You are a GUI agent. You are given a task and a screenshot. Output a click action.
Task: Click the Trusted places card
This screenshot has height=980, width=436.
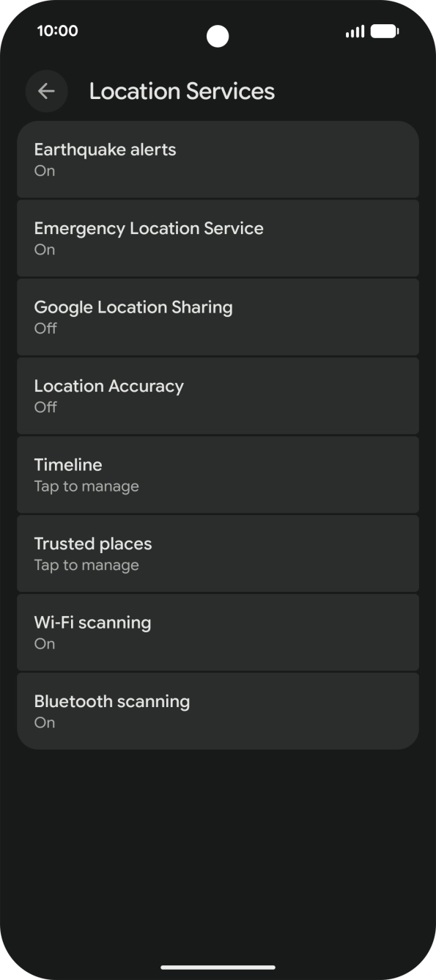pyautogui.click(x=218, y=553)
